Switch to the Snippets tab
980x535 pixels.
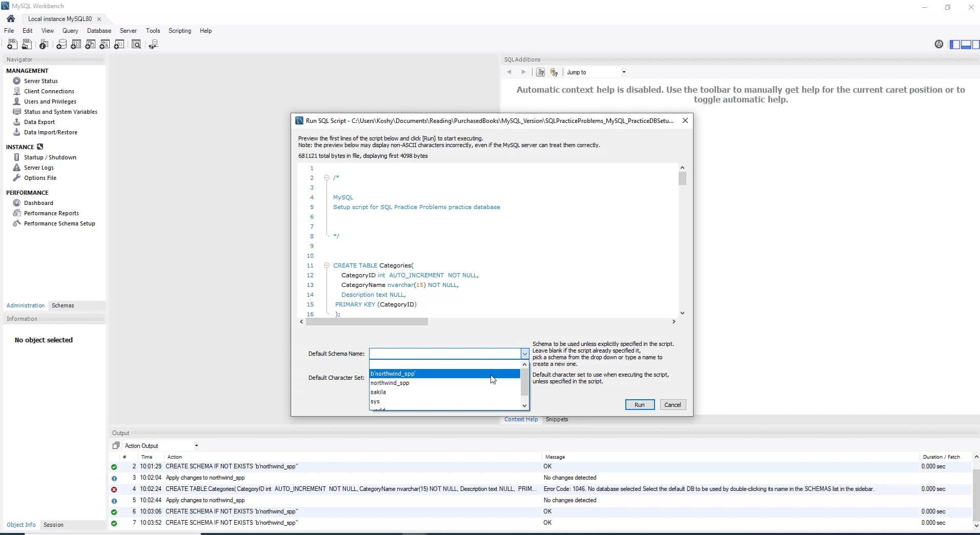pyautogui.click(x=557, y=419)
